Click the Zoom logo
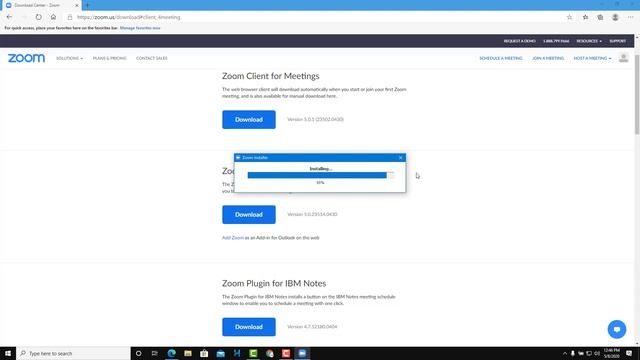The height and width of the screenshot is (360, 640). pyautogui.click(x=26, y=58)
